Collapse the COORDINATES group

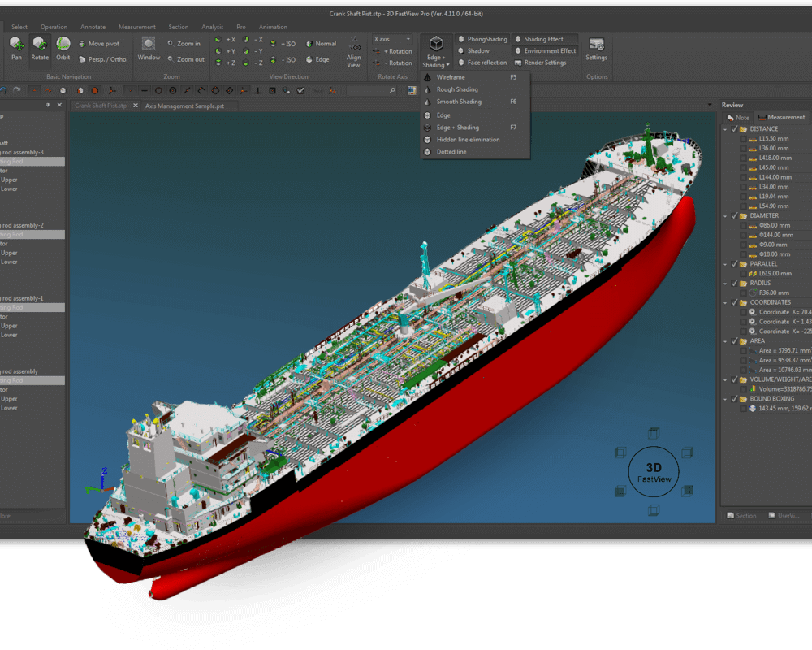pyautogui.click(x=725, y=302)
